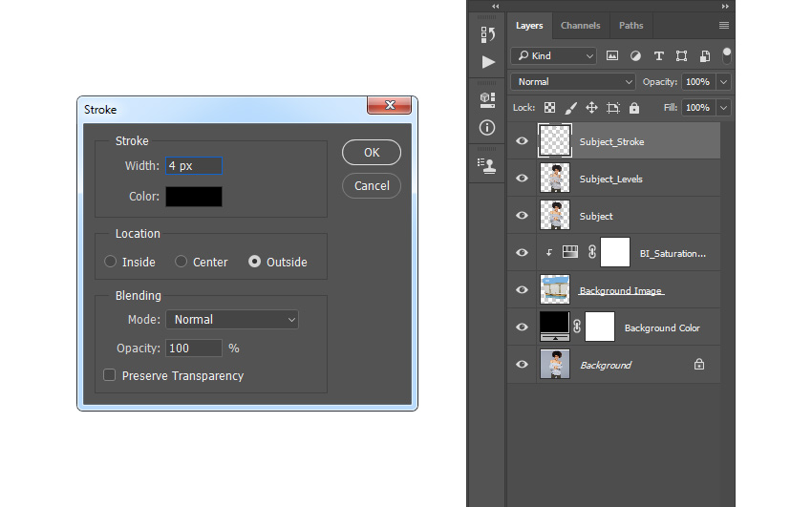Open the Actions panel play icon
812x507 pixels.
488,62
